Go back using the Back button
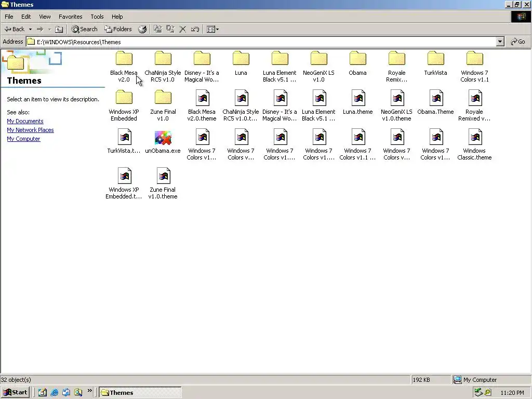Viewport: 532px width, 399px height. pyautogui.click(x=14, y=29)
